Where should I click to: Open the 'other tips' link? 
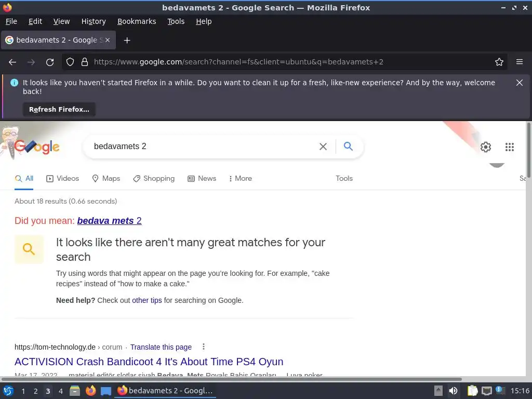click(147, 300)
